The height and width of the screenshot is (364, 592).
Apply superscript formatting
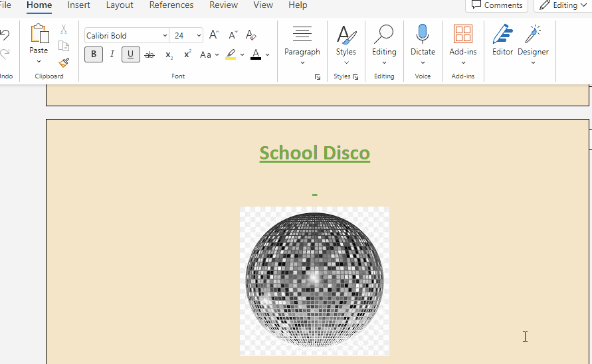coord(187,54)
